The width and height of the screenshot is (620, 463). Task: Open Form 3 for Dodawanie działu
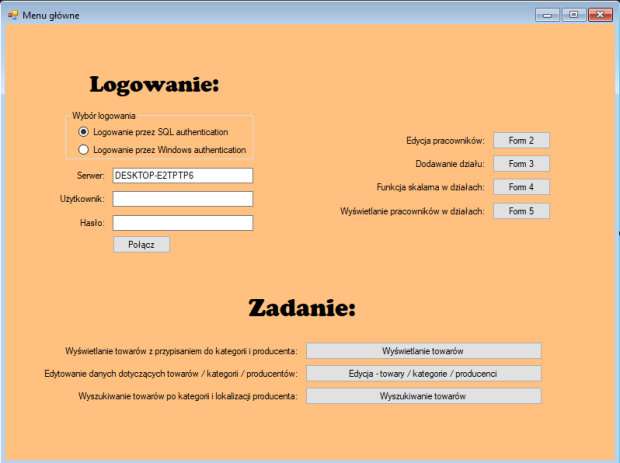click(x=521, y=164)
